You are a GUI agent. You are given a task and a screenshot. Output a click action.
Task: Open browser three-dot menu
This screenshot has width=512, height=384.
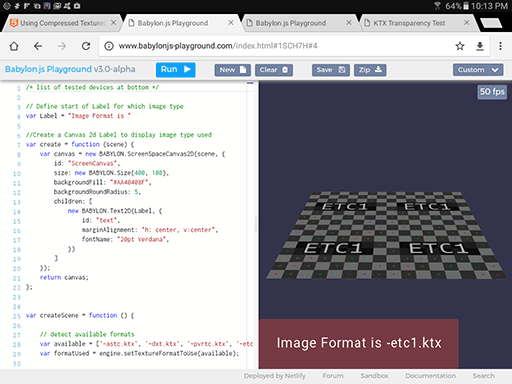tap(500, 46)
